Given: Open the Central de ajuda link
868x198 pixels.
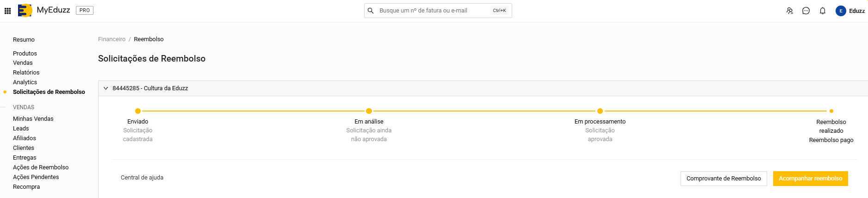Looking at the screenshot, I should (142, 177).
